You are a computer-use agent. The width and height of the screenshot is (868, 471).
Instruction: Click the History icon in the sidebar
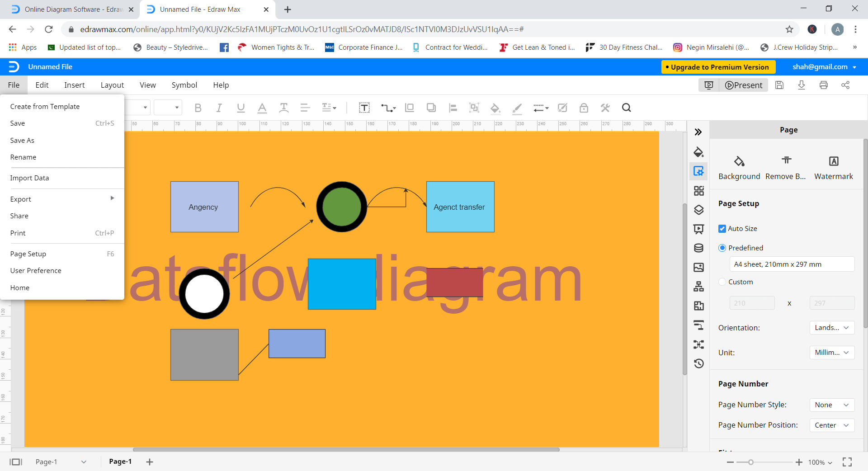coord(698,363)
